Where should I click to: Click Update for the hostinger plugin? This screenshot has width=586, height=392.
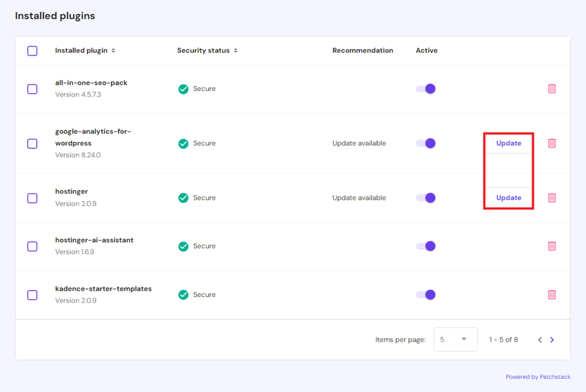point(508,197)
